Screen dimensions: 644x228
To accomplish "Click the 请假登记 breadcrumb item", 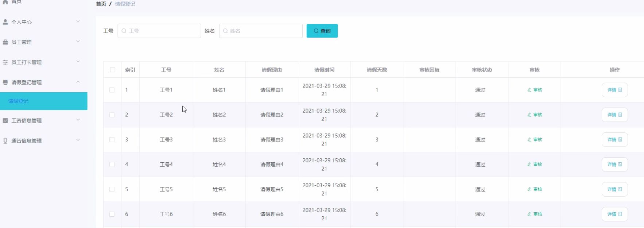I will (125, 4).
